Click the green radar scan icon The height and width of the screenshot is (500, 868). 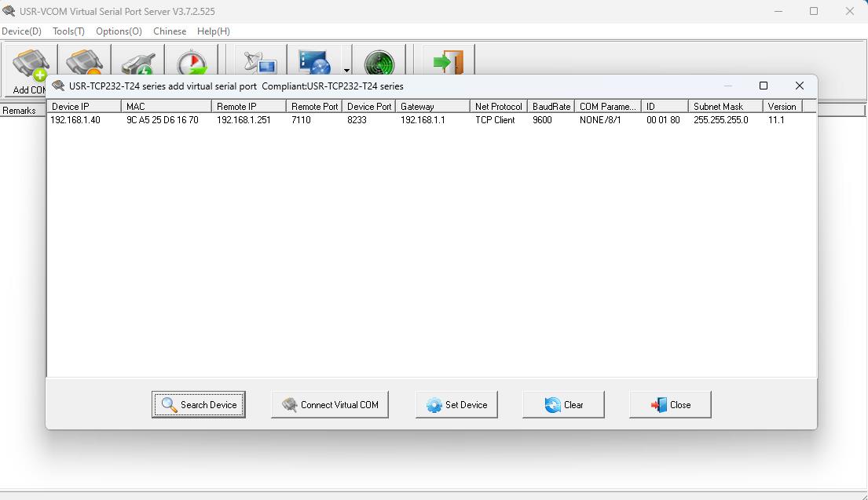[379, 61]
